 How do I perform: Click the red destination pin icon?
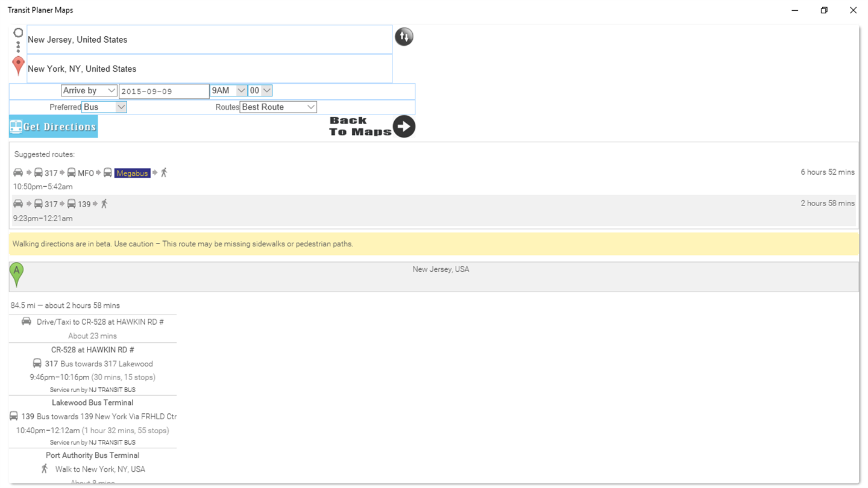point(18,66)
